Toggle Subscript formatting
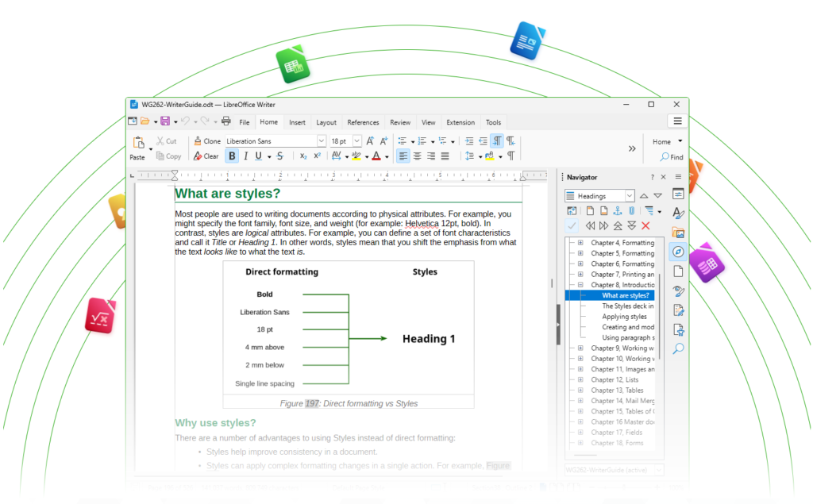Screen dimensions: 813x504 click(x=303, y=156)
